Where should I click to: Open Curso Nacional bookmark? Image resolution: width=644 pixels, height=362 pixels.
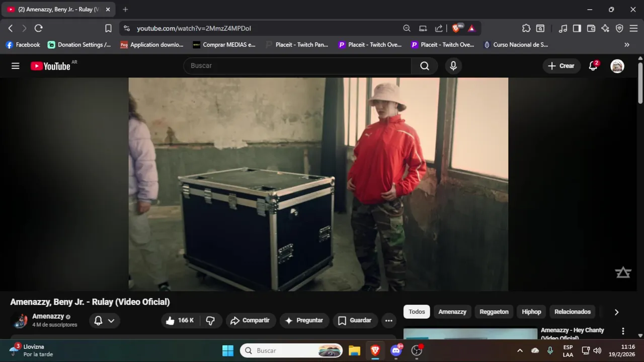516,45
